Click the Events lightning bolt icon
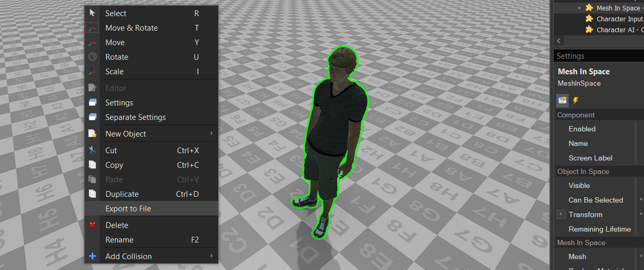This screenshot has width=644, height=270. [x=575, y=100]
